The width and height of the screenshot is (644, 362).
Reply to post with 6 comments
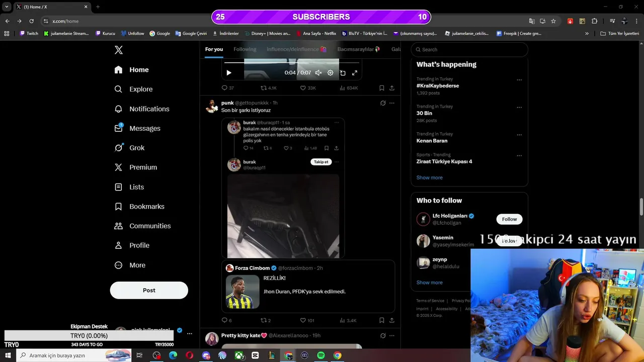coord(227,320)
